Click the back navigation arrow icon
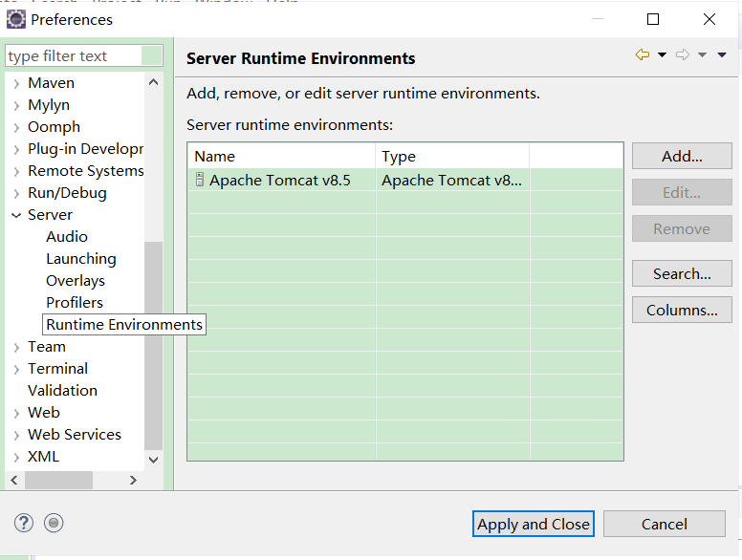742x560 pixels. (643, 54)
